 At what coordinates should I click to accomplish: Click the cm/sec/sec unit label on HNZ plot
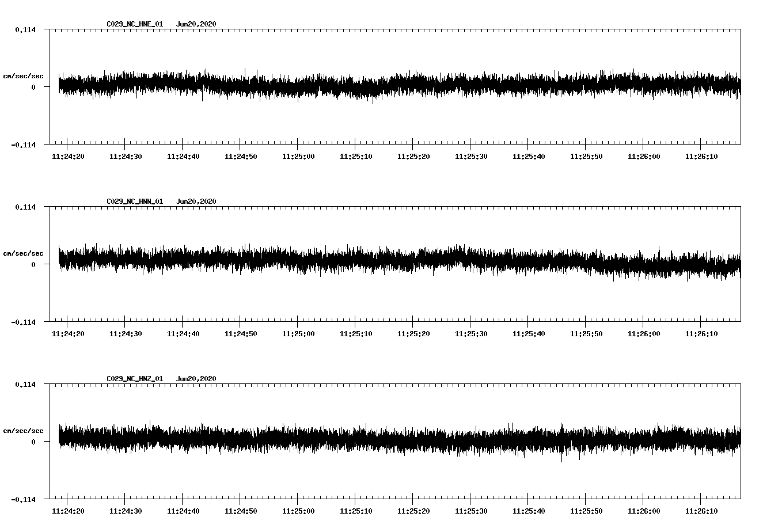click(24, 431)
